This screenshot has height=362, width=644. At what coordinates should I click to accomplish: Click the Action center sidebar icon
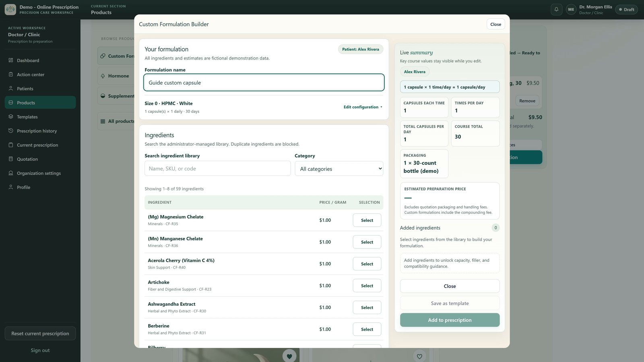tap(11, 74)
